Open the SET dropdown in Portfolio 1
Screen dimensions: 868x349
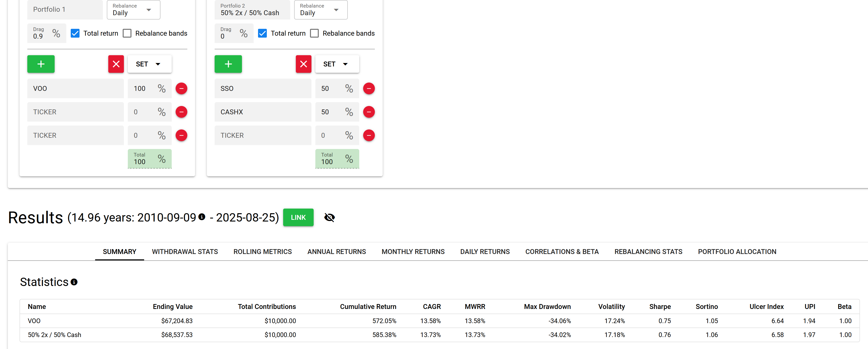pyautogui.click(x=150, y=64)
